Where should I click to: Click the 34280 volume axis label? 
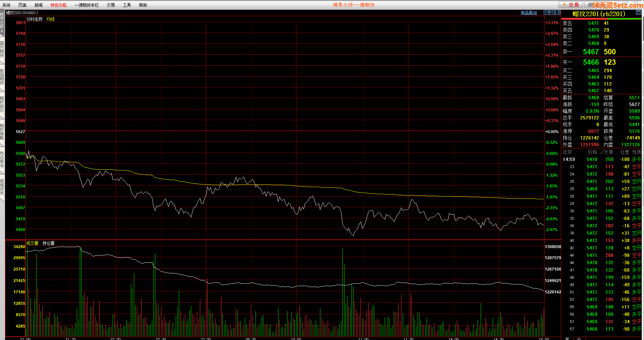(x=19, y=246)
